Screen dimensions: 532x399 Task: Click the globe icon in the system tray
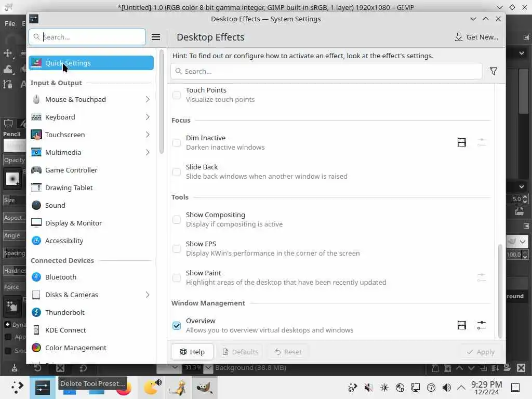400,388
